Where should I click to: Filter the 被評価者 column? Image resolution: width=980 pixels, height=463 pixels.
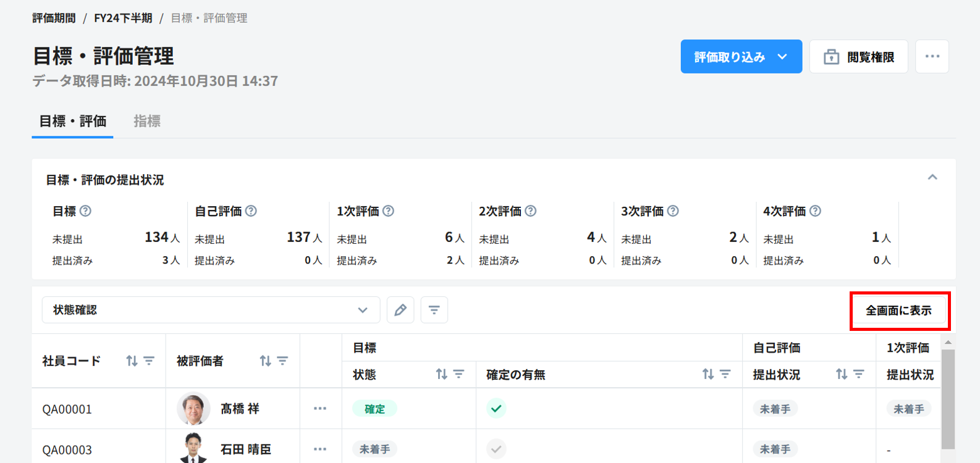tap(282, 361)
